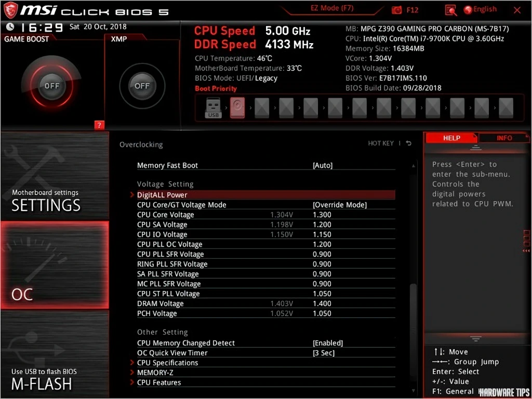The height and width of the screenshot is (399, 532).
Task: Edit CPU PLL SFR Voltage value
Action: 322,254
